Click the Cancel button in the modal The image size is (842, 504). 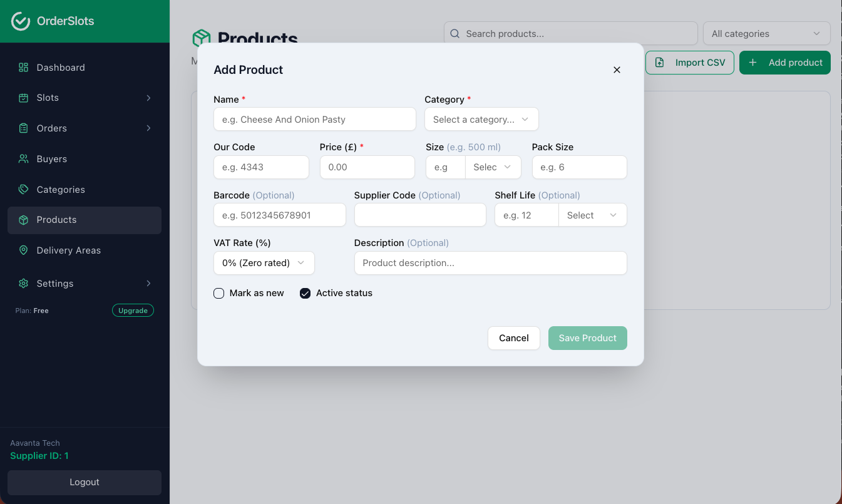point(513,338)
